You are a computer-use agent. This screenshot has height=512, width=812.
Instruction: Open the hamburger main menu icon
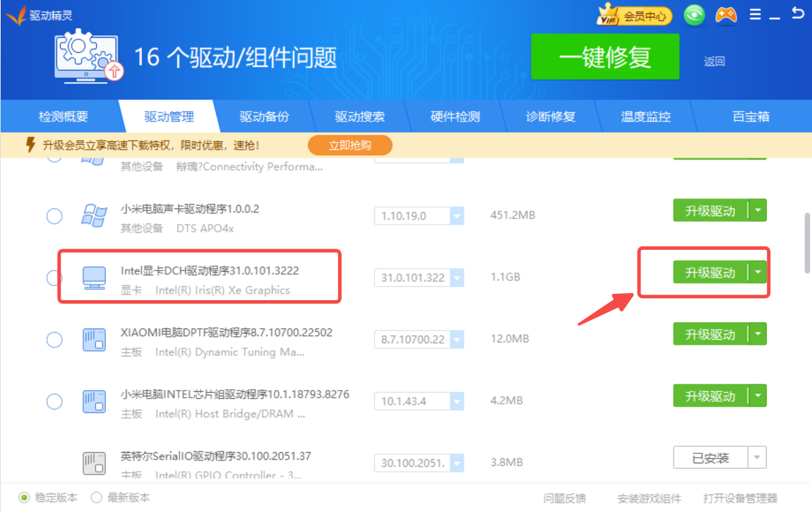756,15
